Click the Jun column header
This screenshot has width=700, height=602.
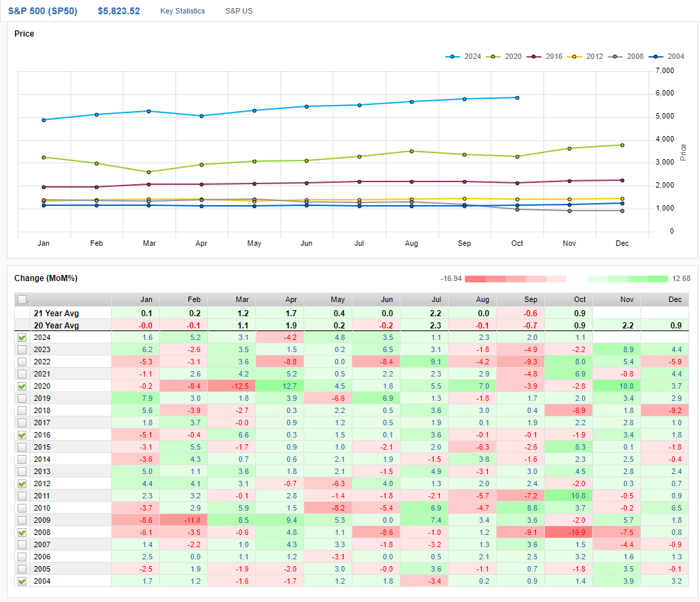coord(376,299)
